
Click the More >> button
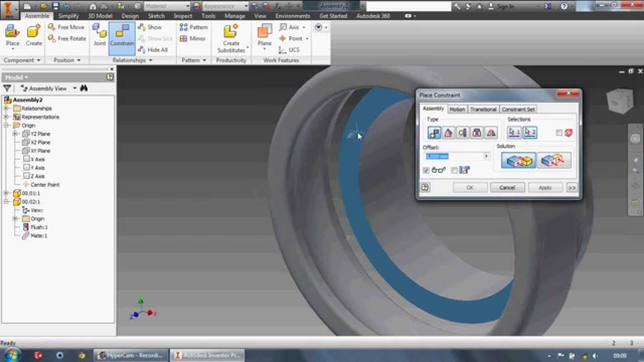point(572,188)
